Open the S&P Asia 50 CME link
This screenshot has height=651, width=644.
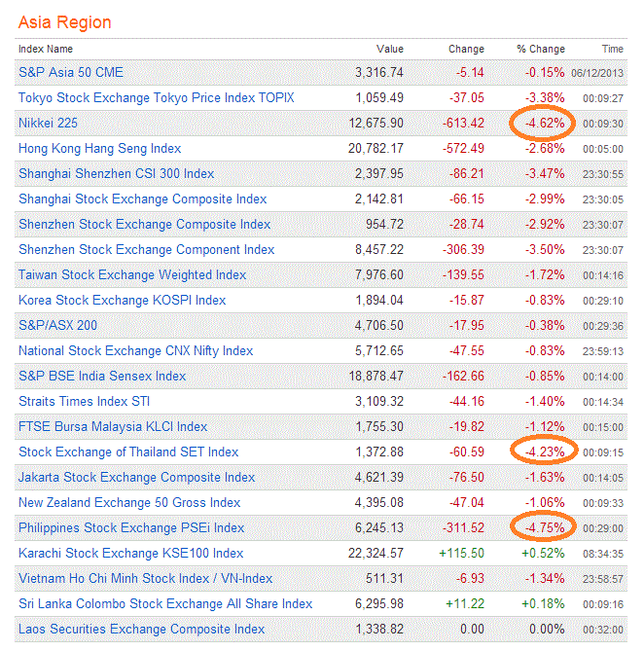[71, 73]
